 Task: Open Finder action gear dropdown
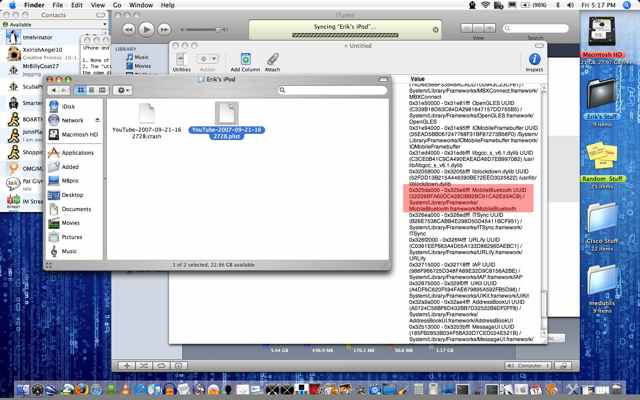pos(122,90)
